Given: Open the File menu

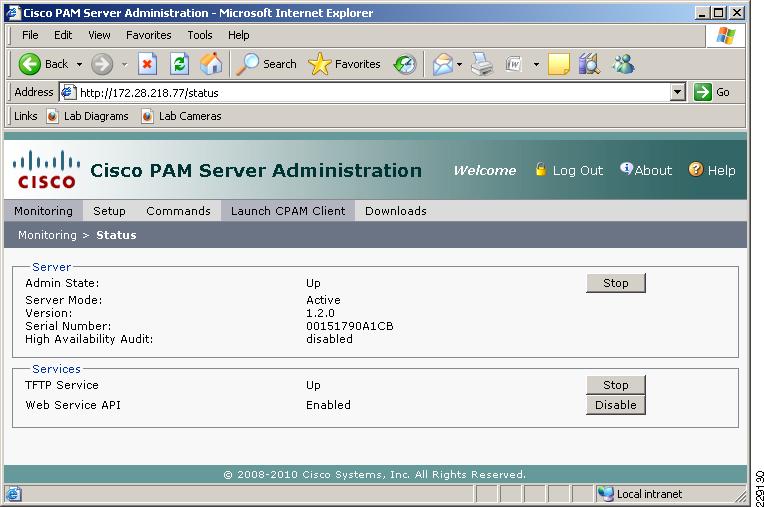Looking at the screenshot, I should 30,35.
